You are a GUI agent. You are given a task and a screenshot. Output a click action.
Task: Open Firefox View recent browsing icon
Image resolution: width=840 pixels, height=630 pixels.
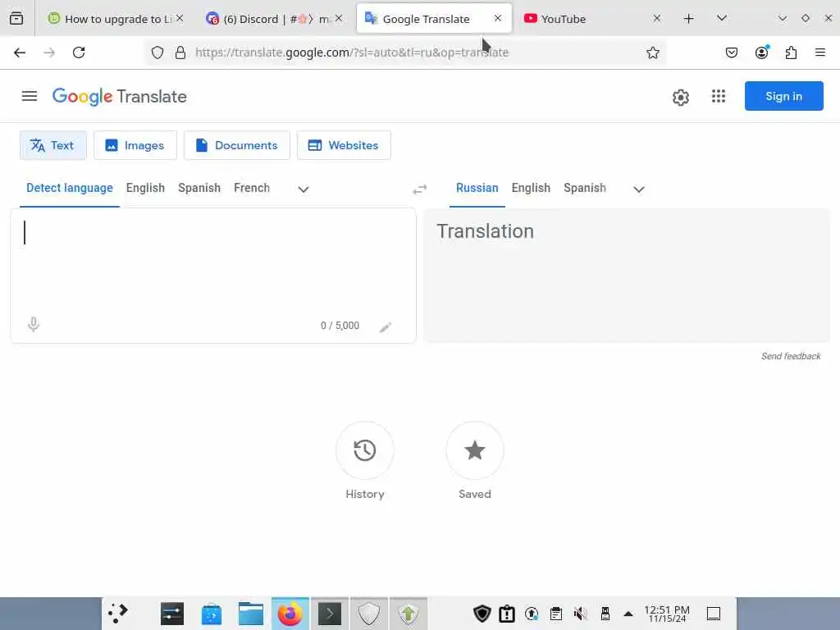click(16, 19)
